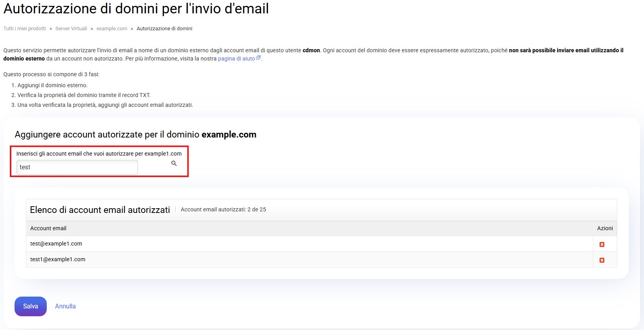Remove test1@example1.com using the red X icon
The height and width of the screenshot is (330, 644).
click(602, 260)
